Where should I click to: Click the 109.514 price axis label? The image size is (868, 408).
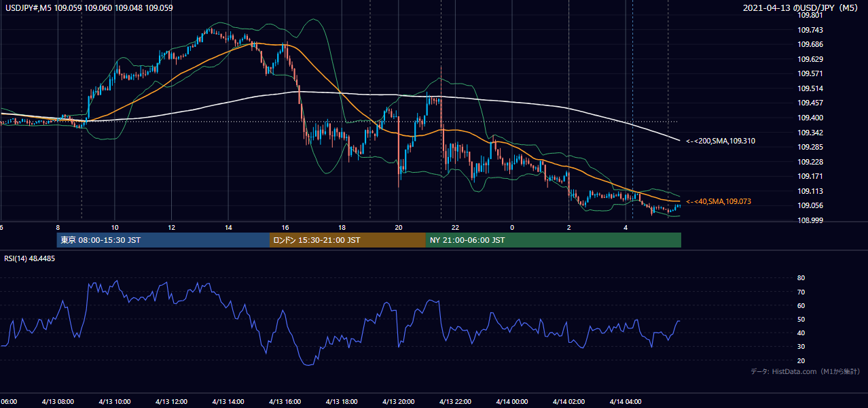(810, 88)
